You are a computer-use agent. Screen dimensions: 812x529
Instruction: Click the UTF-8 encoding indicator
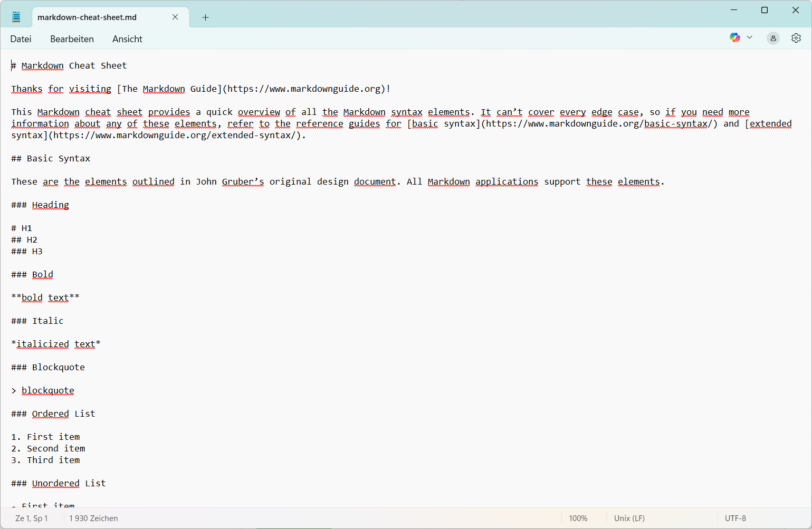tap(735, 518)
